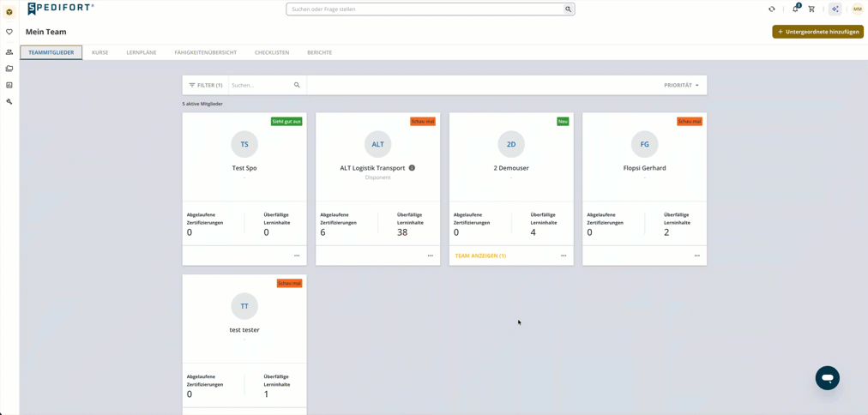Open the AI sparkle assistant
The width and height of the screenshot is (868, 415).
pos(835,9)
